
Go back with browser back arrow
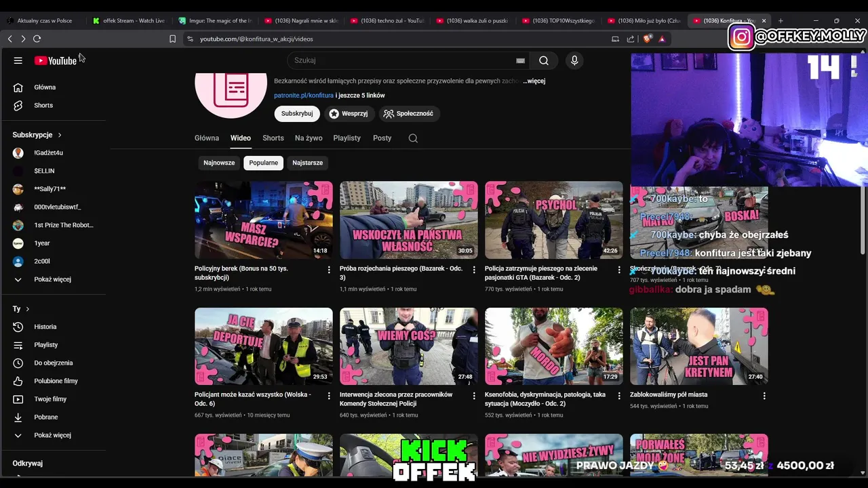coord(9,39)
